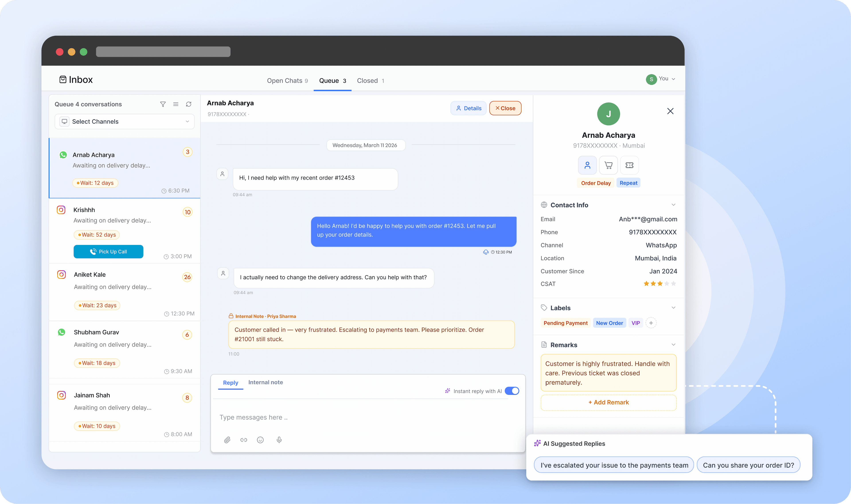
Task: Click the Internal Note by Priya Sharma
Action: [x=371, y=335]
